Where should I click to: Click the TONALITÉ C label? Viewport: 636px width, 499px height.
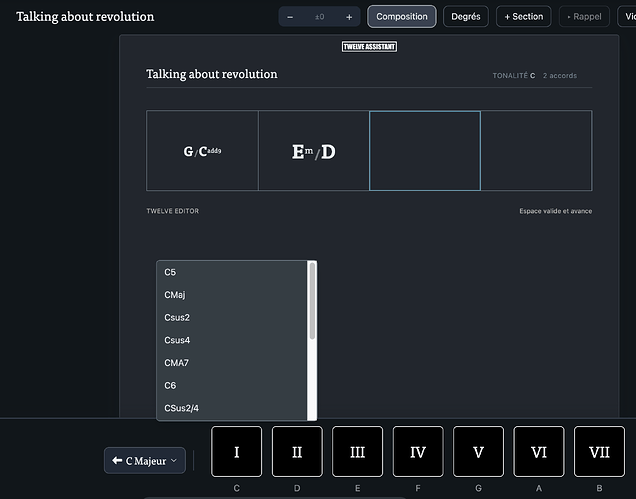point(514,76)
